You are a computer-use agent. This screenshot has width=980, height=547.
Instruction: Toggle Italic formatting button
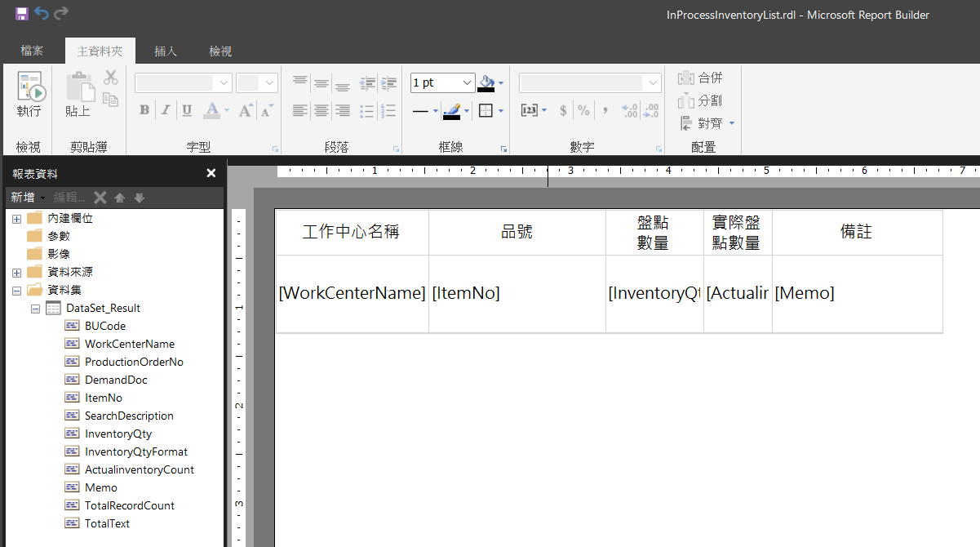[x=166, y=110]
